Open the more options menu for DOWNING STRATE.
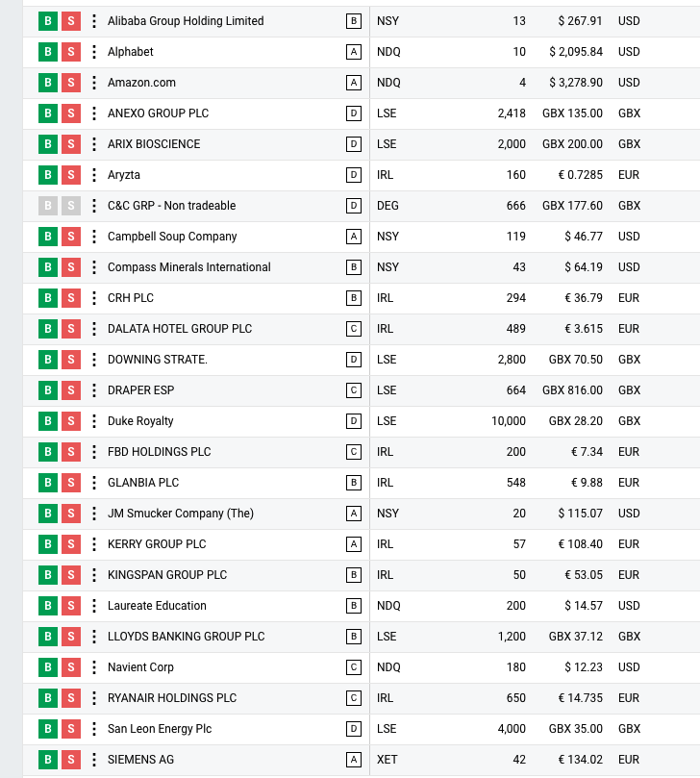Image resolution: width=700 pixels, height=778 pixels. (x=94, y=360)
